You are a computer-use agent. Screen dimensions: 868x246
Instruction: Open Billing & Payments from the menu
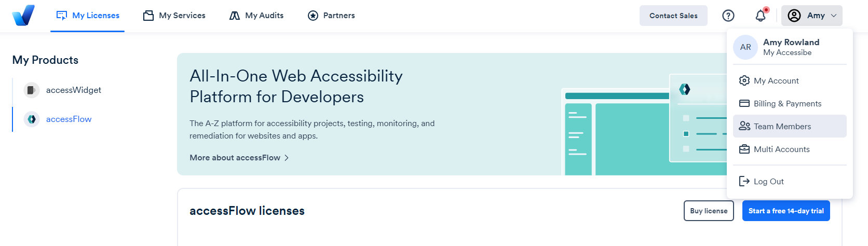point(790,103)
